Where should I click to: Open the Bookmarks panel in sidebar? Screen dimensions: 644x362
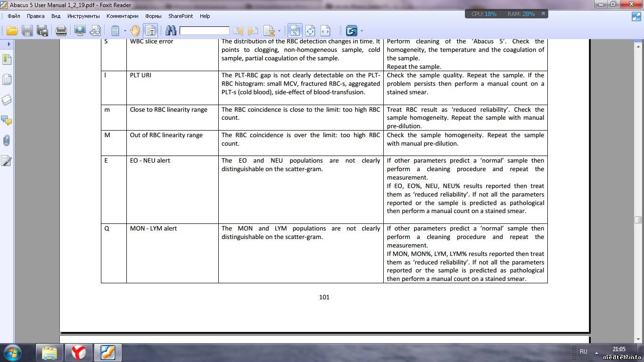tap(7, 59)
